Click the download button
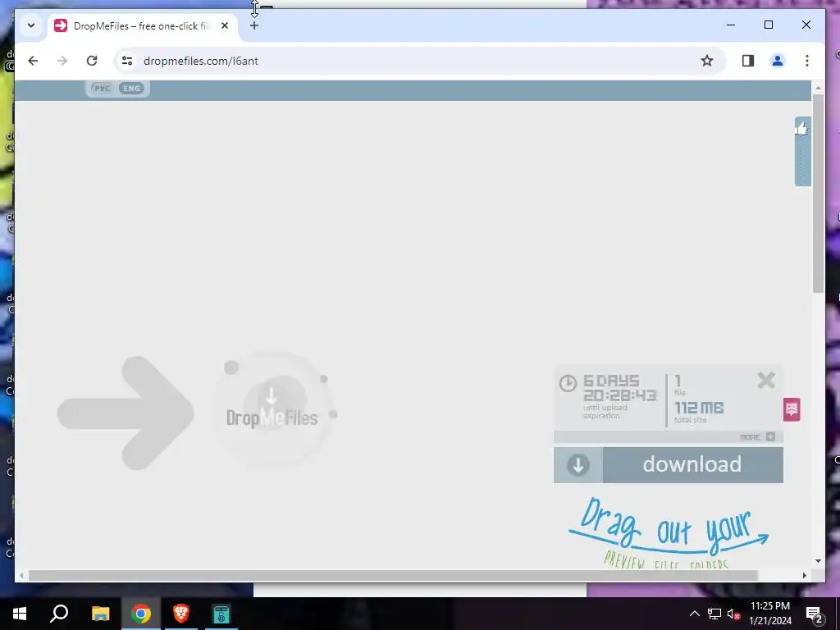This screenshot has height=630, width=840. click(668, 465)
